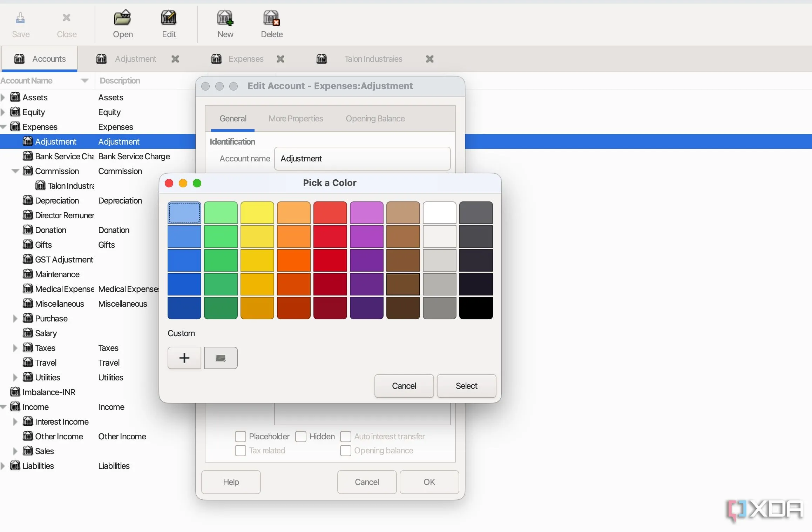The height and width of the screenshot is (532, 812).
Task: Expand the Assets account tree
Action: coord(3,97)
